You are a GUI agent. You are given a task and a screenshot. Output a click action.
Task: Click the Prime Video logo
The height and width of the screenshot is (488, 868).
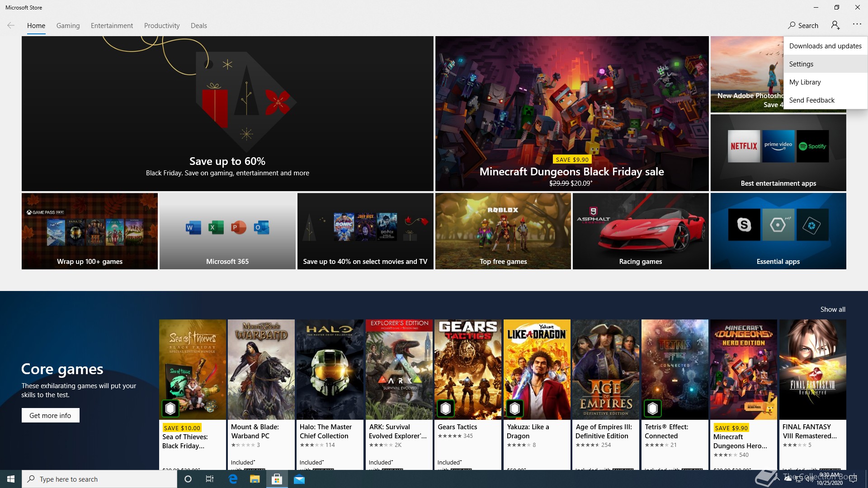coord(778,146)
